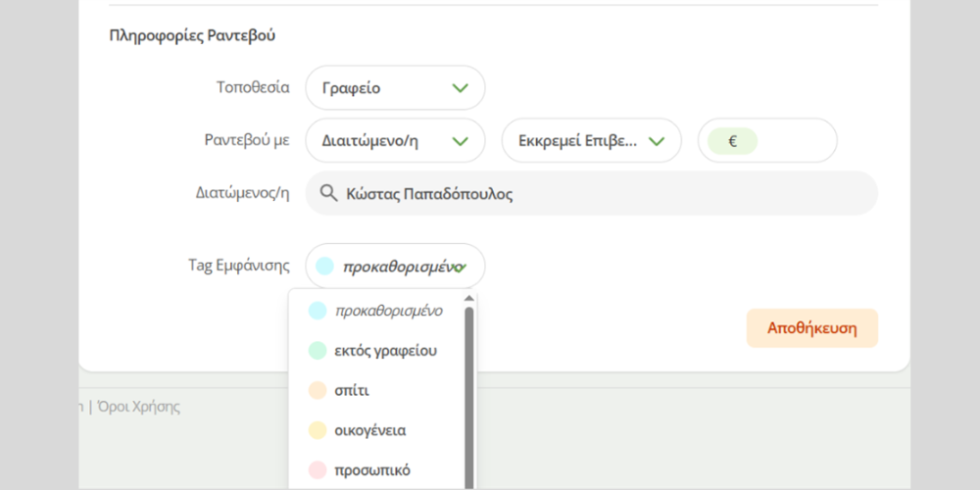980x490 pixels.
Task: Open the Εκκρεμεί Επιβε... status dropdown
Action: click(x=591, y=141)
